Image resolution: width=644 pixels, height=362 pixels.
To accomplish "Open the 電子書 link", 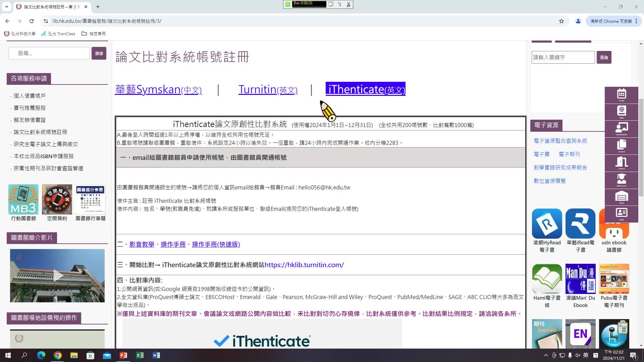I will 541,154.
